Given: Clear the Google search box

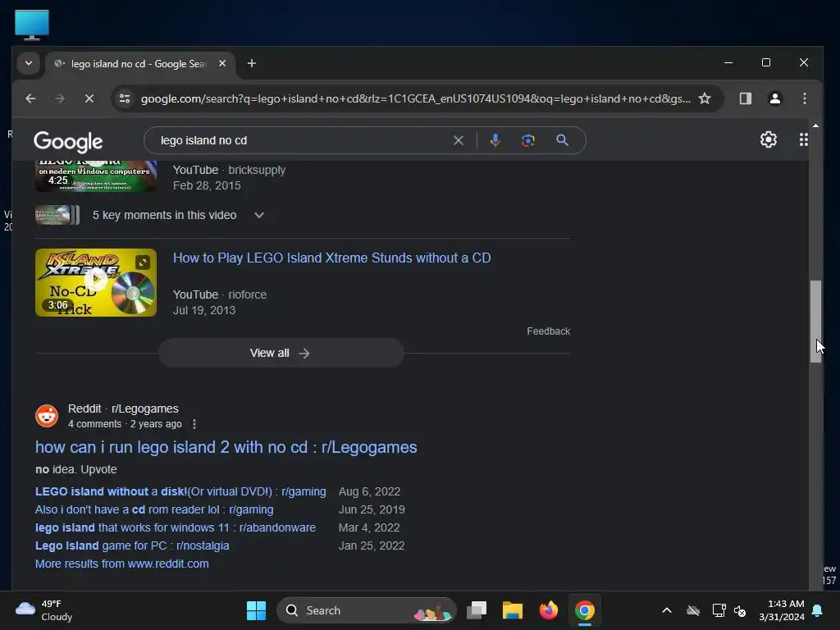Looking at the screenshot, I should [459, 140].
